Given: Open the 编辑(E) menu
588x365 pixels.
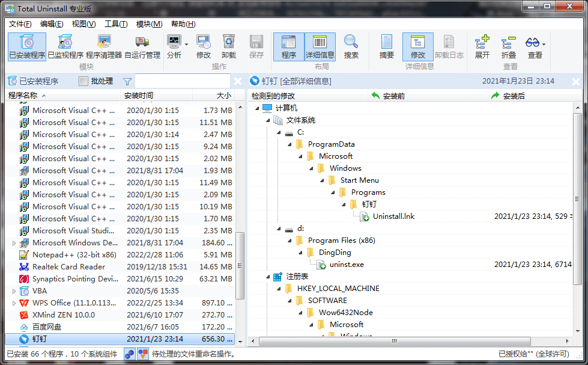Looking at the screenshot, I should pos(52,24).
